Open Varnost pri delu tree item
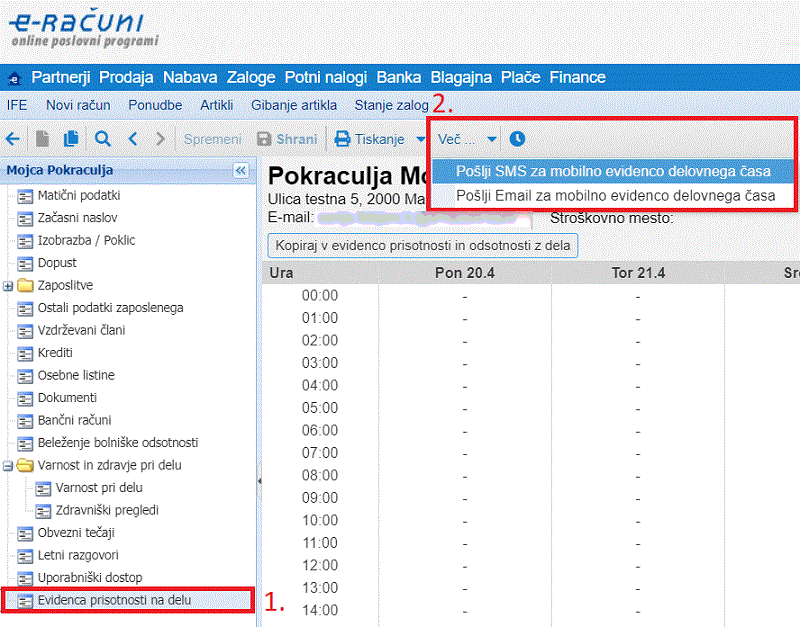 (99, 488)
